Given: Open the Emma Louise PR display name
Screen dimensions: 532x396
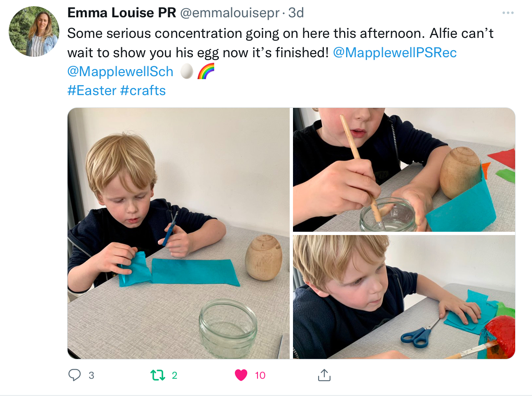Looking at the screenshot, I should [122, 13].
